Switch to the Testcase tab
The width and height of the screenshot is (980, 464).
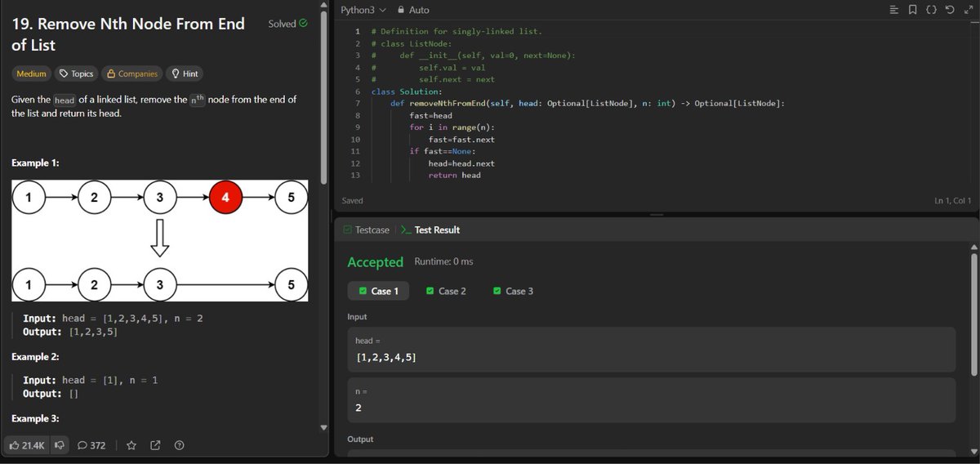click(x=367, y=230)
